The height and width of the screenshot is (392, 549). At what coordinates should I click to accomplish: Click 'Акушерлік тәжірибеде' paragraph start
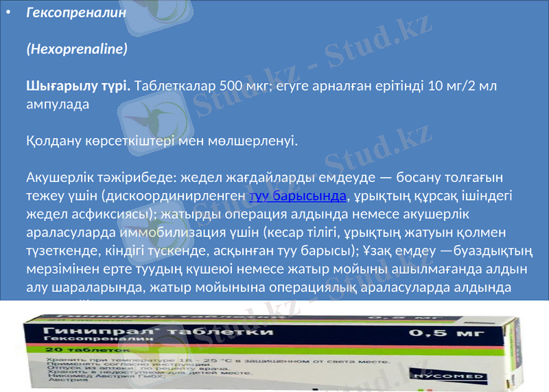pos(101,177)
